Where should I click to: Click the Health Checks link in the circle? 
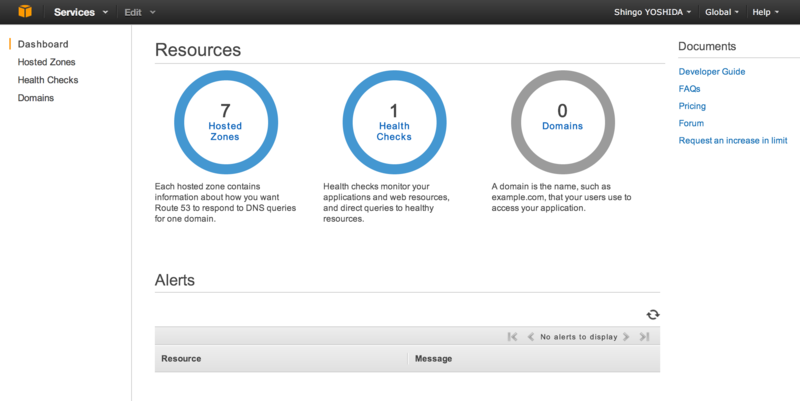394,131
